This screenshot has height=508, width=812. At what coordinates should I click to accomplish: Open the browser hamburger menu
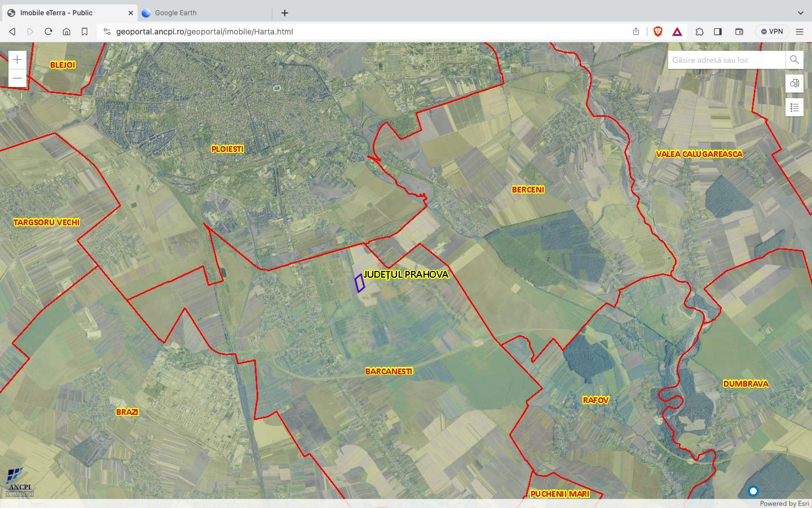(800, 32)
